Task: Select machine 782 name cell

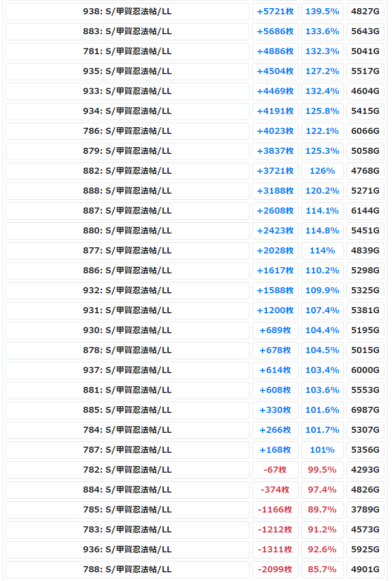Action: pyautogui.click(x=127, y=470)
